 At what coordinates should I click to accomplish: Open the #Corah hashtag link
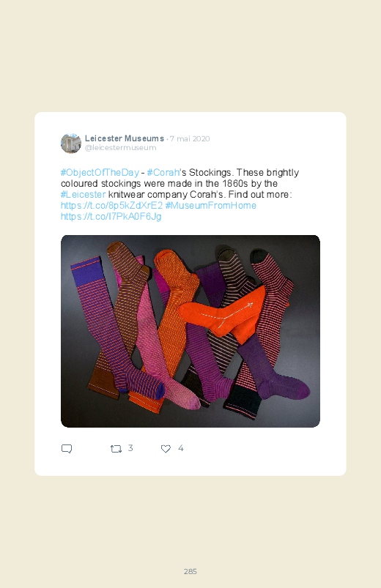coord(163,173)
